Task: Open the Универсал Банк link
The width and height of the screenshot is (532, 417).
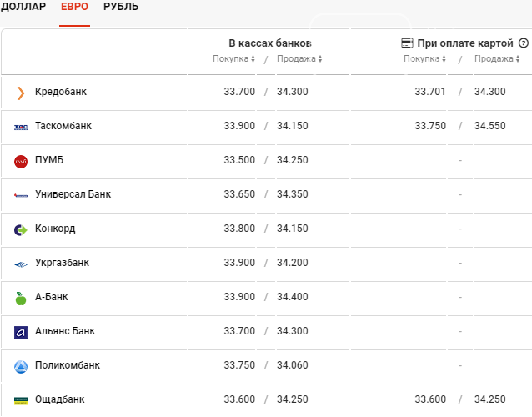Action: click(x=73, y=194)
